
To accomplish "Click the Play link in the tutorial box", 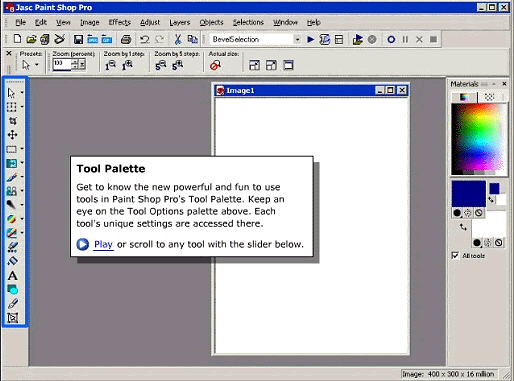I will pyautogui.click(x=103, y=244).
